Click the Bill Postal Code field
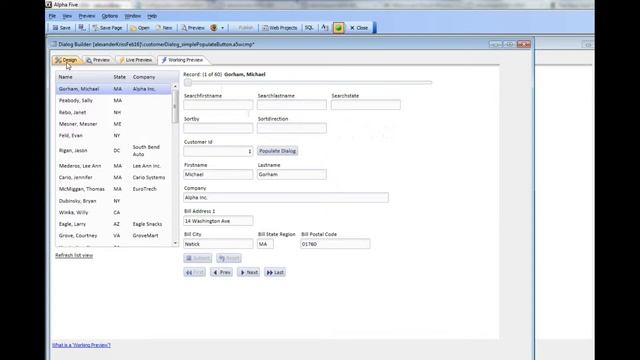The height and width of the screenshot is (360, 640). (x=335, y=244)
